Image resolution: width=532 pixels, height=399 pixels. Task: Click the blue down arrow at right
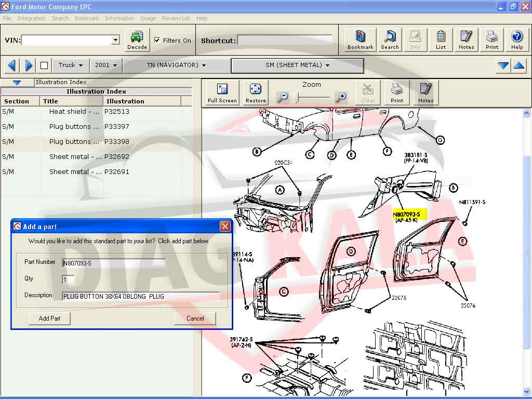click(503, 65)
